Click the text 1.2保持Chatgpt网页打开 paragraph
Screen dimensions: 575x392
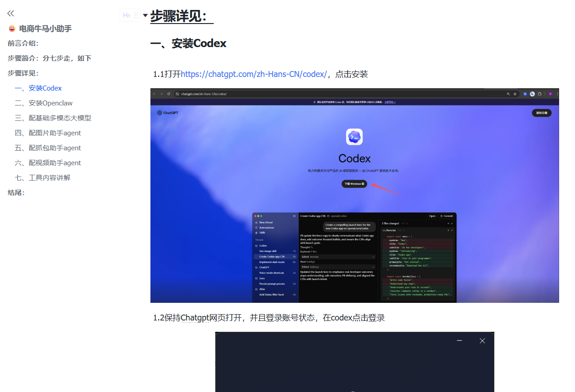(269, 318)
